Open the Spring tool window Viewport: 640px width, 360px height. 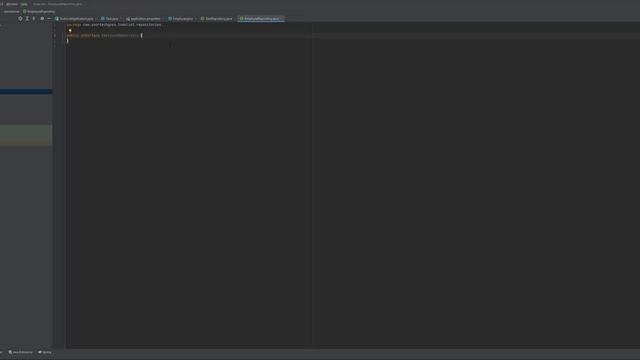click(x=45, y=352)
